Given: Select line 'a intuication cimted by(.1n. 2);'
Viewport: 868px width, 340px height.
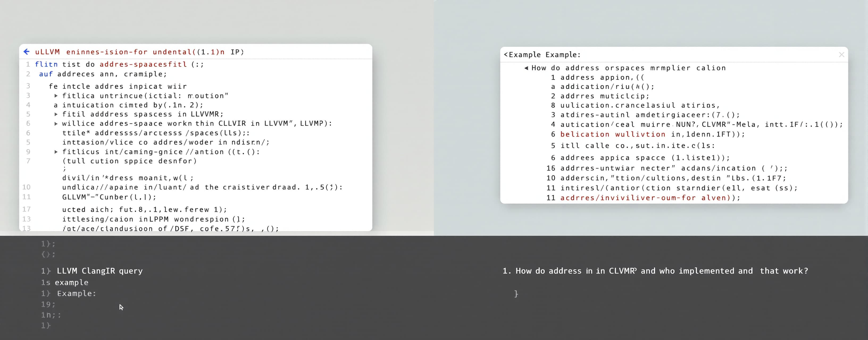Looking at the screenshot, I should click(x=128, y=105).
